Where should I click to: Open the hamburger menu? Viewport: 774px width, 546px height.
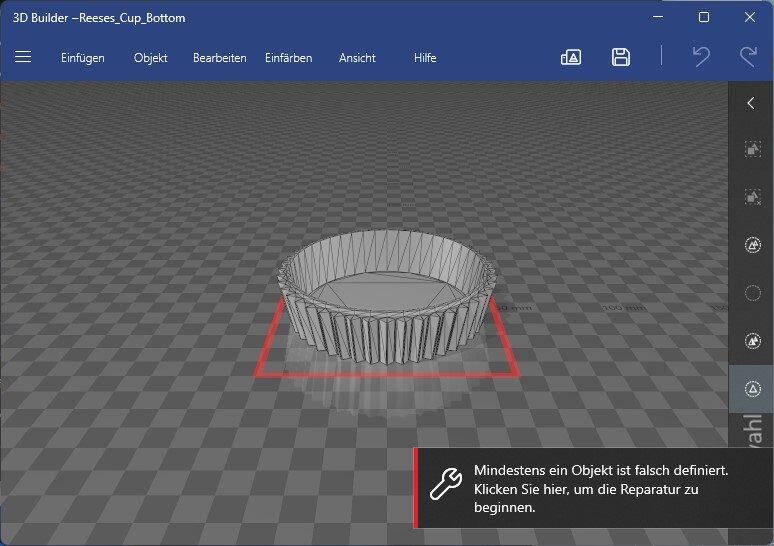[23, 57]
